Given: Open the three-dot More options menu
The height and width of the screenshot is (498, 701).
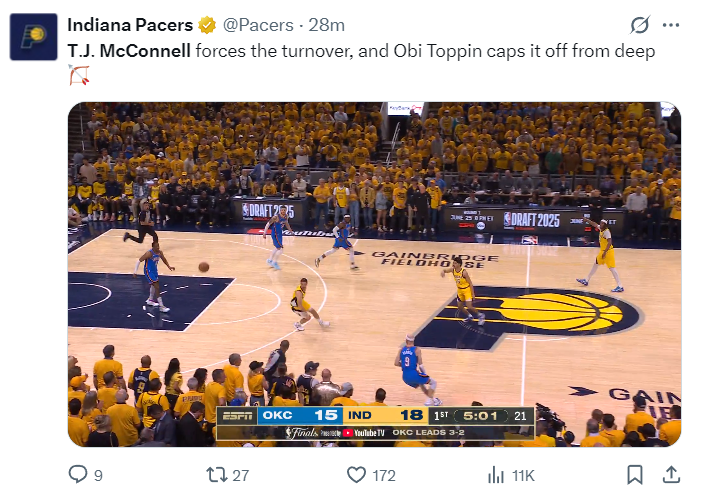Looking at the screenshot, I should 671,24.
